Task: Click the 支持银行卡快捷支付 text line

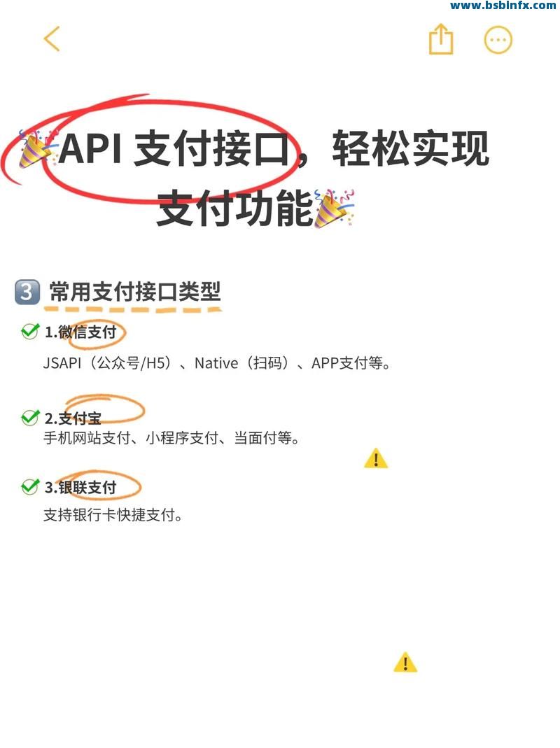Action: [113, 515]
